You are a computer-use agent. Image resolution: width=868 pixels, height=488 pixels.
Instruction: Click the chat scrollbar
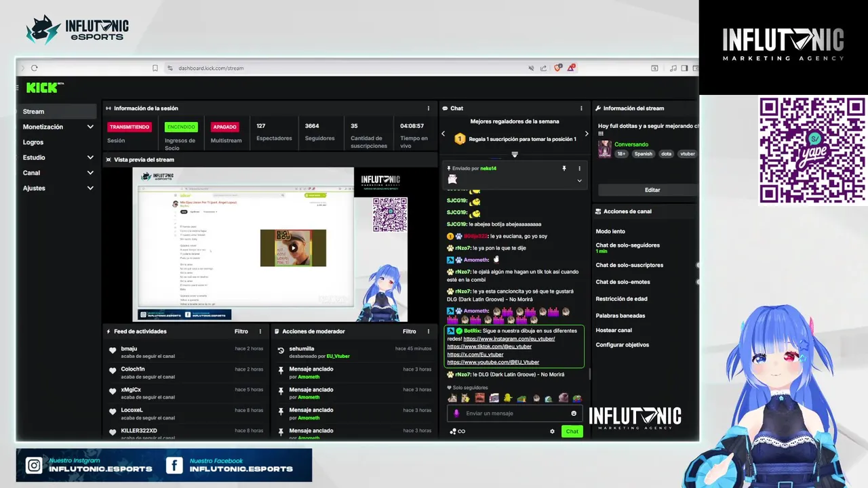click(589, 374)
